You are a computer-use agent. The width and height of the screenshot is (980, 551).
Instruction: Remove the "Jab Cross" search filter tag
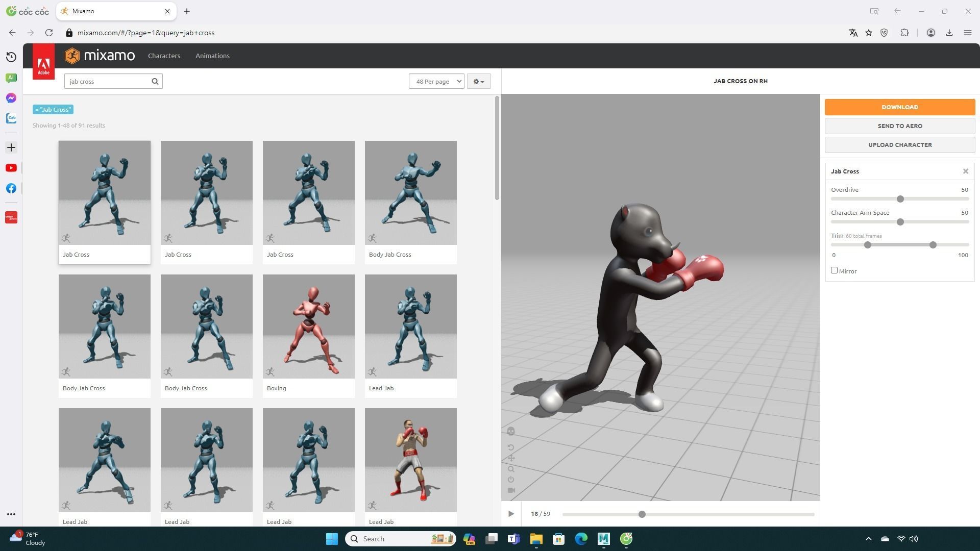tap(38, 110)
